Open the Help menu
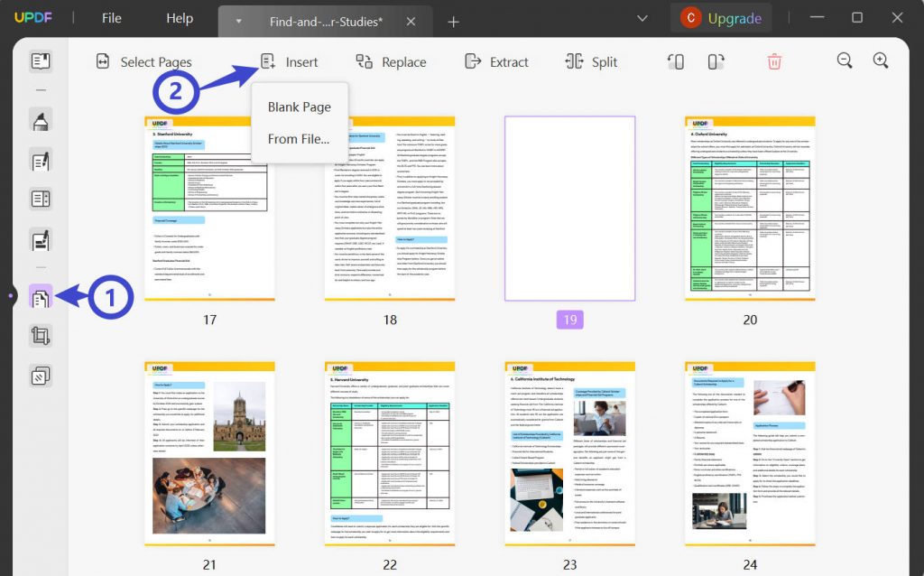Image resolution: width=924 pixels, height=576 pixels. [179, 18]
